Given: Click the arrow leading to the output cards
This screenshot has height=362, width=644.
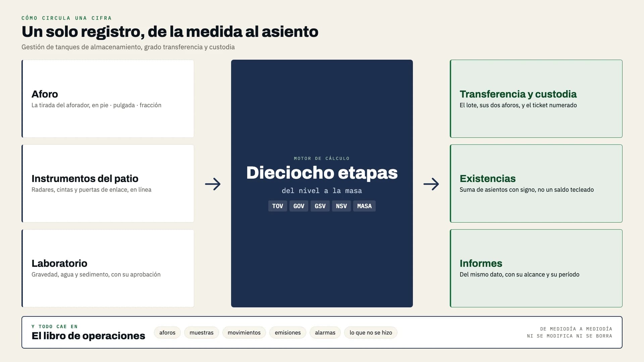Looking at the screenshot, I should 431,184.
